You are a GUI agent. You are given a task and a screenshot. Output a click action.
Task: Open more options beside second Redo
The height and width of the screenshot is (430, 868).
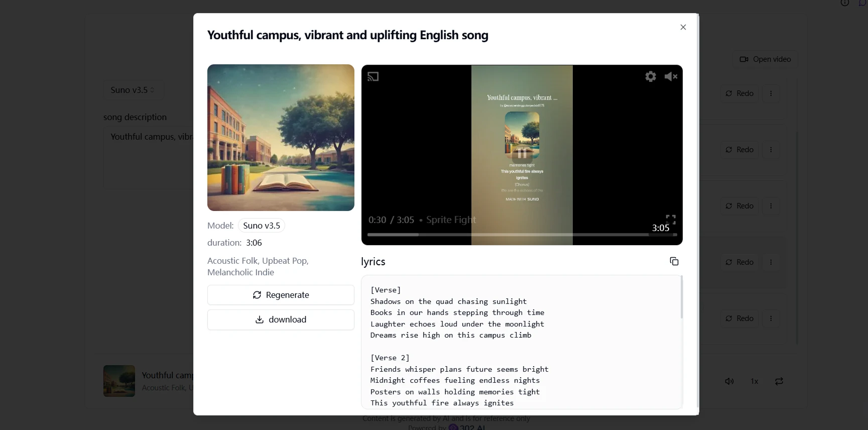(771, 150)
